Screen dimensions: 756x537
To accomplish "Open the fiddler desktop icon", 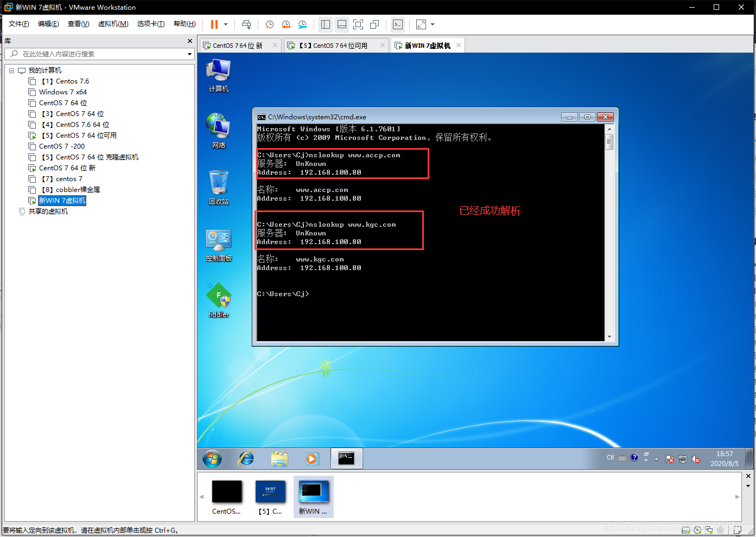I will 219,300.
